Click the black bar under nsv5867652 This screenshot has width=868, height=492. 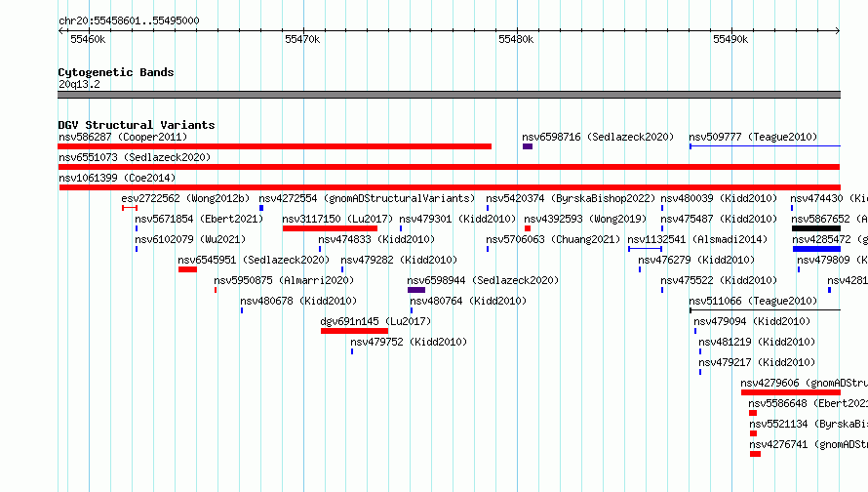(816, 228)
